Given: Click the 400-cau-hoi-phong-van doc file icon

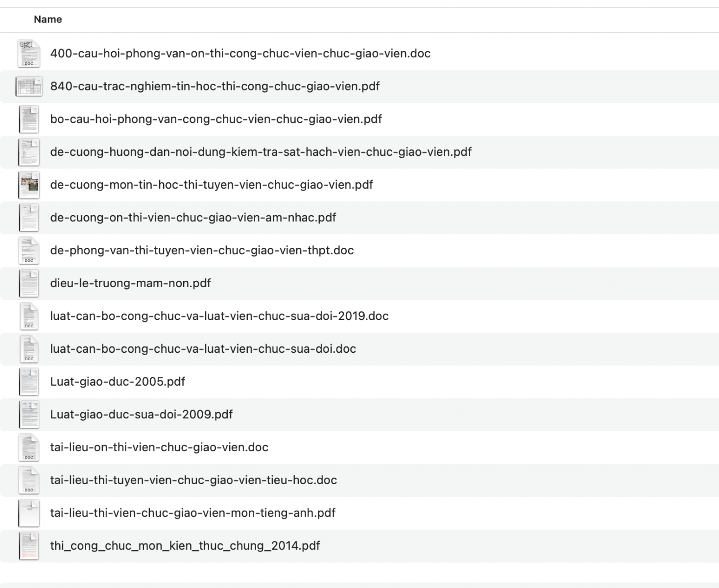Looking at the screenshot, I should (x=29, y=53).
